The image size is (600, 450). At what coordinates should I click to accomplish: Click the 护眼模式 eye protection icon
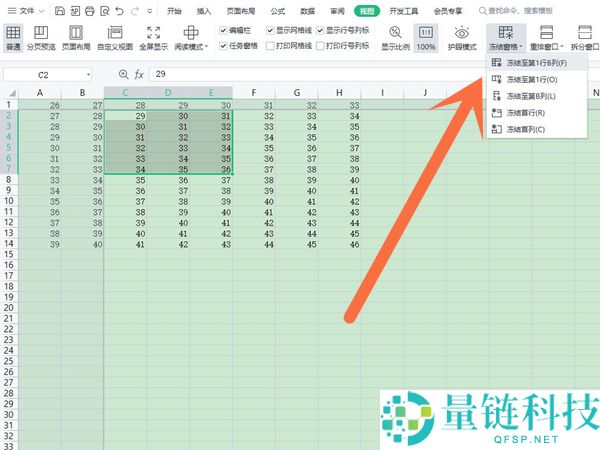pyautogui.click(x=462, y=38)
